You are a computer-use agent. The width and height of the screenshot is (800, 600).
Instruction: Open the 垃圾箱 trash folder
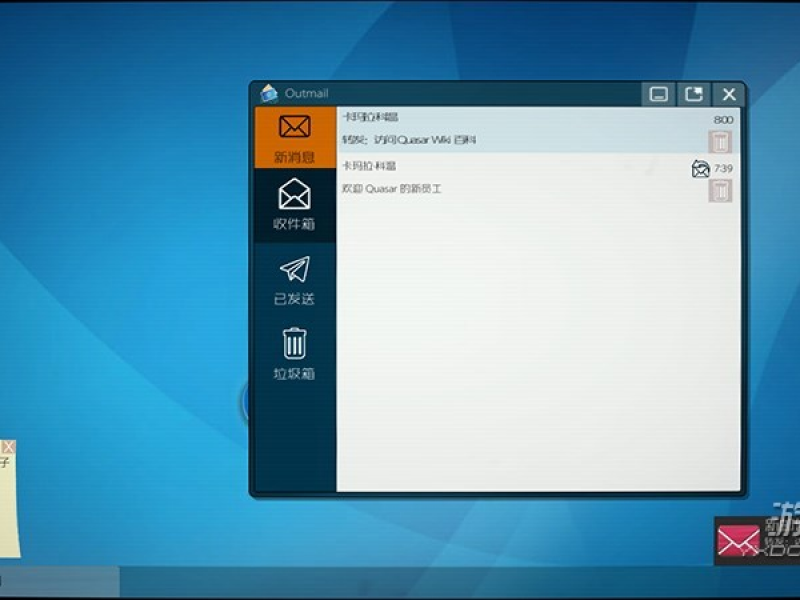tap(294, 353)
